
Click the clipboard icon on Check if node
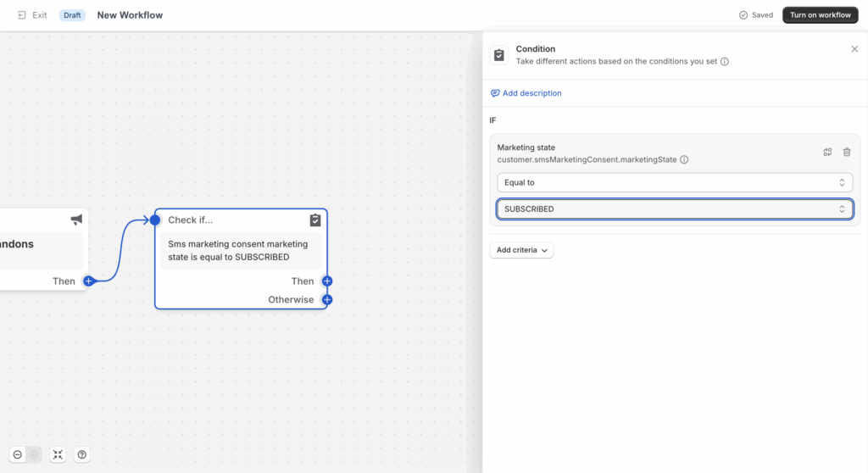point(315,220)
